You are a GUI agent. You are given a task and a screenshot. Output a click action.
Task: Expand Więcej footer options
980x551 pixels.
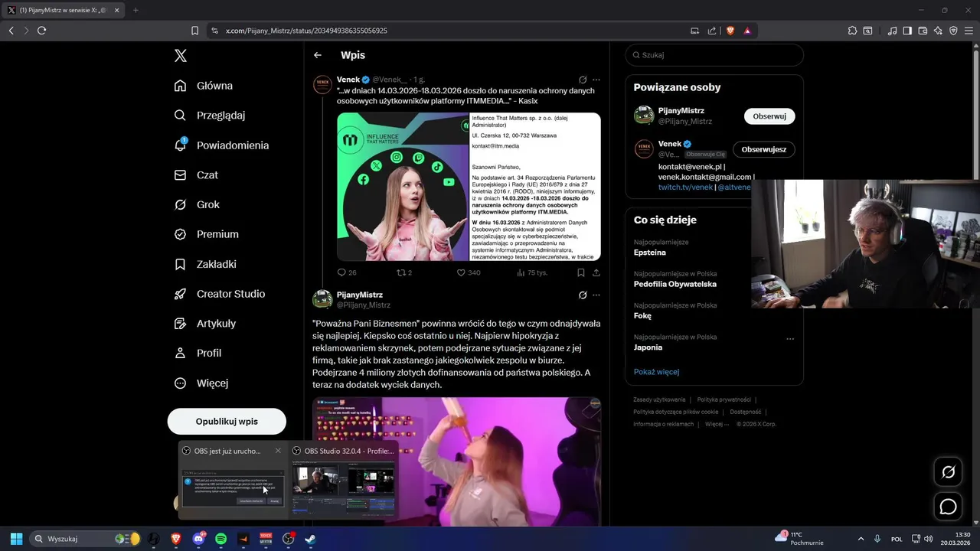pos(717,424)
